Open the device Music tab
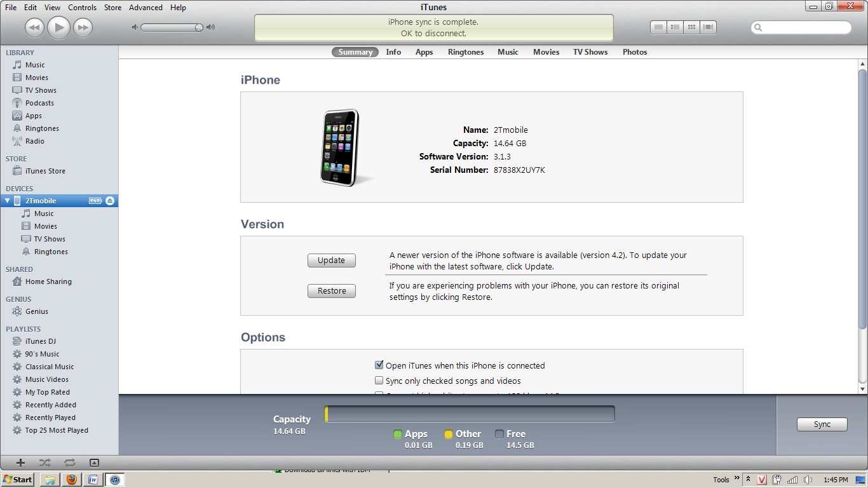 (x=508, y=52)
